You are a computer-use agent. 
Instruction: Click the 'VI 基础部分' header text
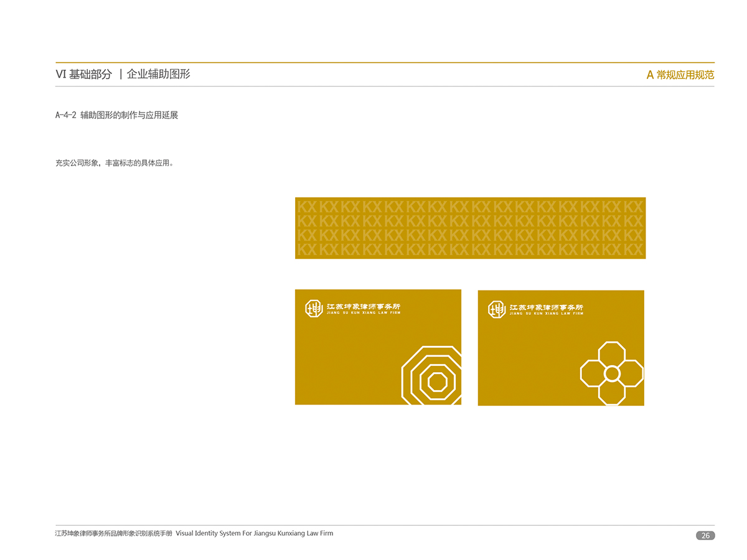[x=83, y=74]
